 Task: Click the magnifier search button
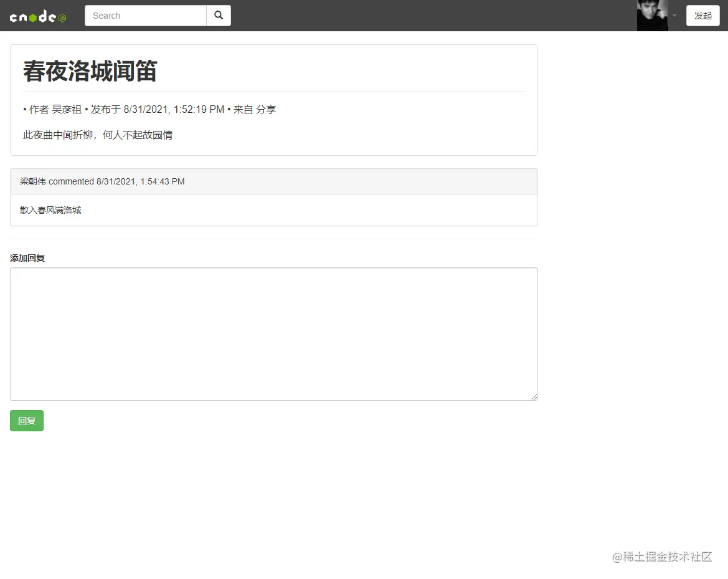pyautogui.click(x=219, y=16)
